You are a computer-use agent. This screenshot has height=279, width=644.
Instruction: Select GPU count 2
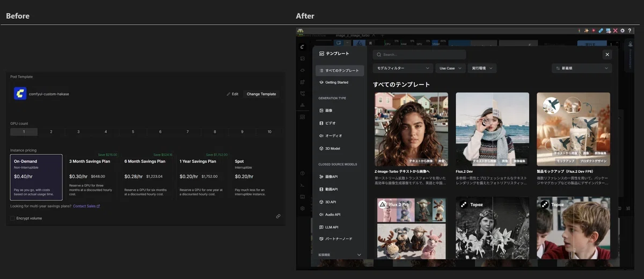point(51,132)
